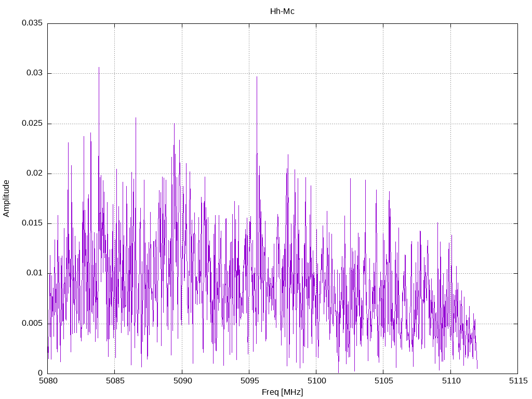Select the 0.015 y-axis tick label

pyautogui.click(x=32, y=223)
